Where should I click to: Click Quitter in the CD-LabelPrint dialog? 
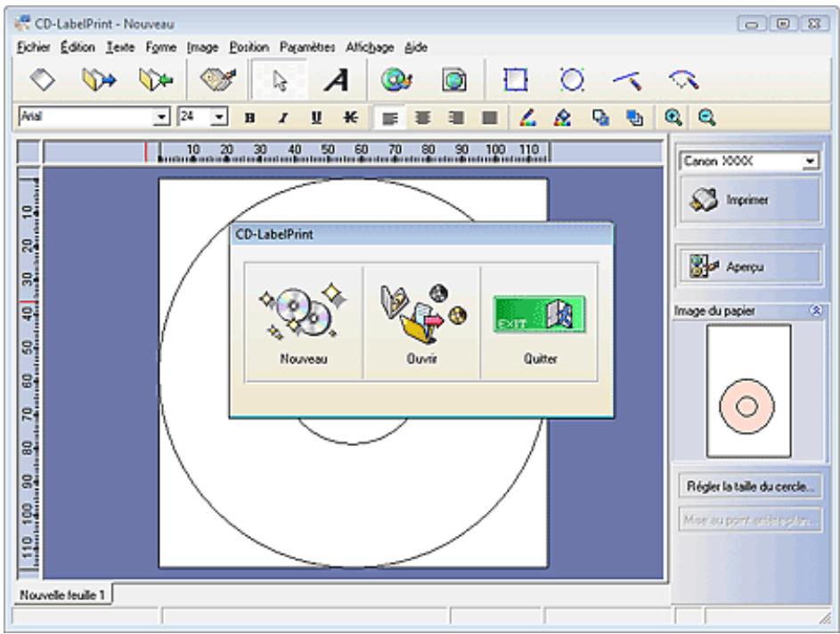pyautogui.click(x=540, y=321)
